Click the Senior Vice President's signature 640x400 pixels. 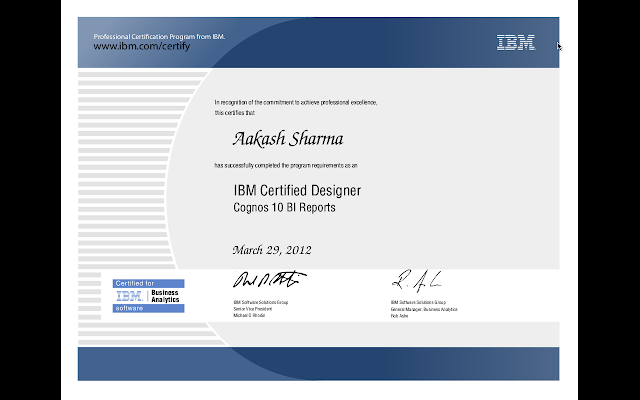click(270, 279)
